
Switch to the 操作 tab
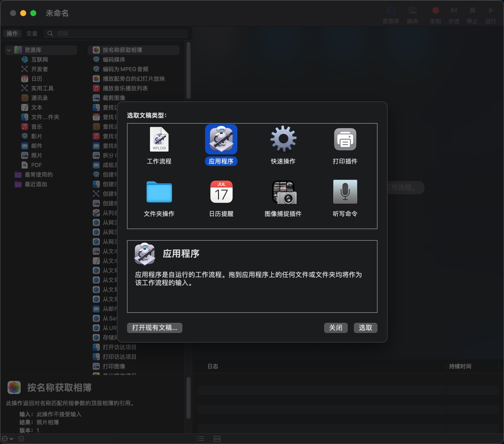12,34
